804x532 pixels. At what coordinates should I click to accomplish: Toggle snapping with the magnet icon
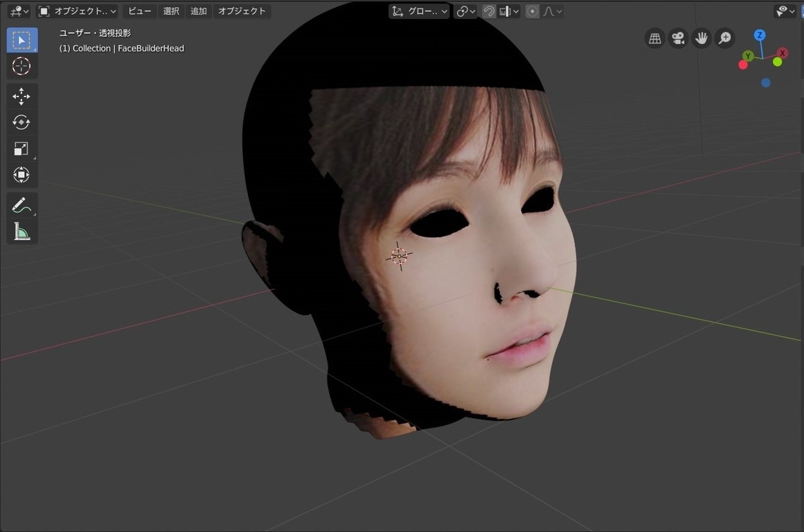click(x=489, y=11)
